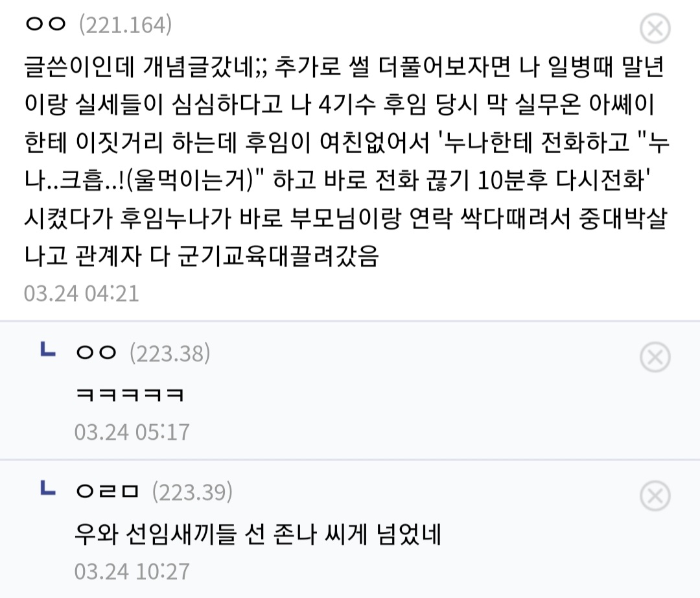
Task: Click the timestamp 03.24 10:27
Action: coord(132,571)
